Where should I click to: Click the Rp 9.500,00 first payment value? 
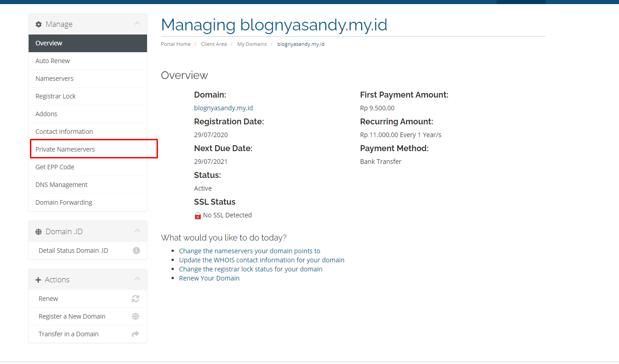[x=378, y=108]
